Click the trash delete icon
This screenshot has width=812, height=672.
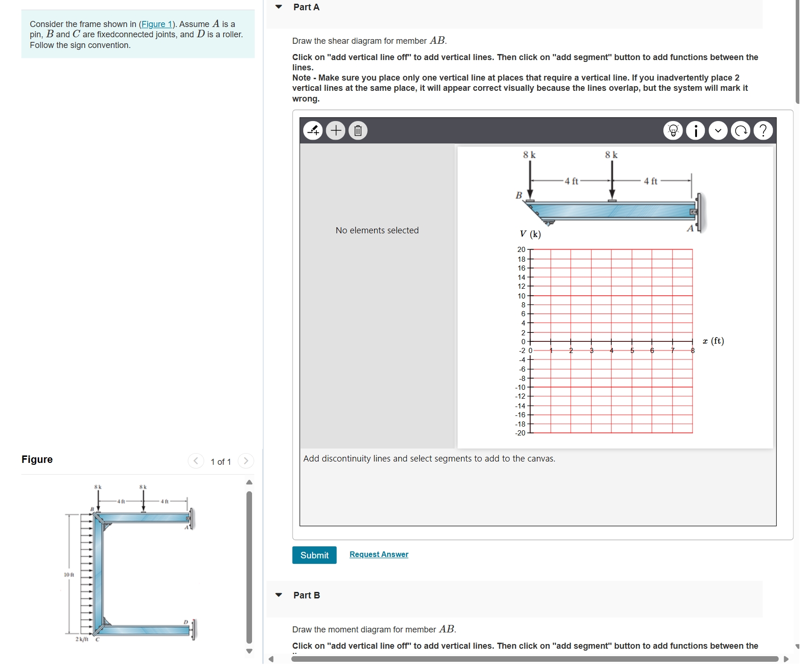[x=358, y=131]
